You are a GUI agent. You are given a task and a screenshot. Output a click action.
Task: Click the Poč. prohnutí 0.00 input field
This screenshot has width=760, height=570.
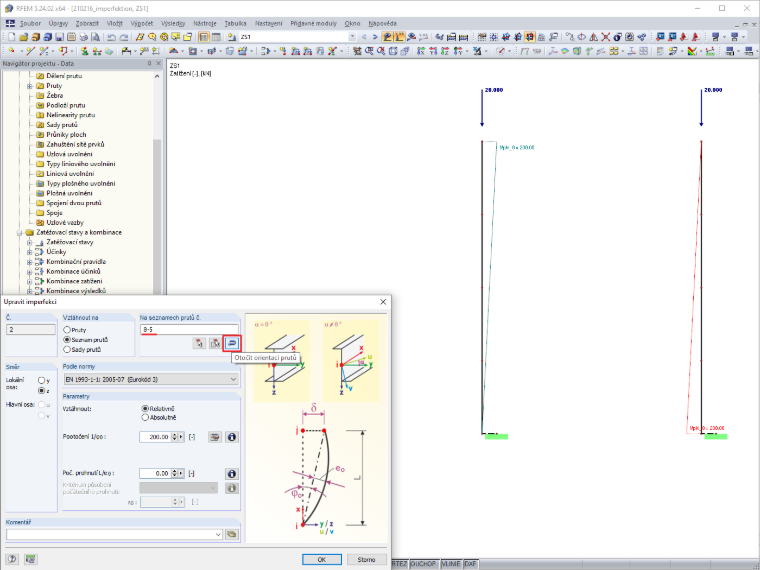point(155,474)
